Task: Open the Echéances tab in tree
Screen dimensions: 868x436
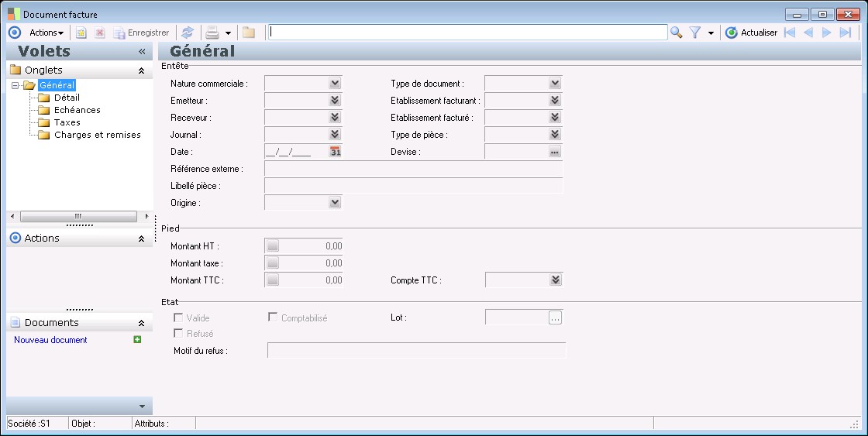Action: pos(77,110)
